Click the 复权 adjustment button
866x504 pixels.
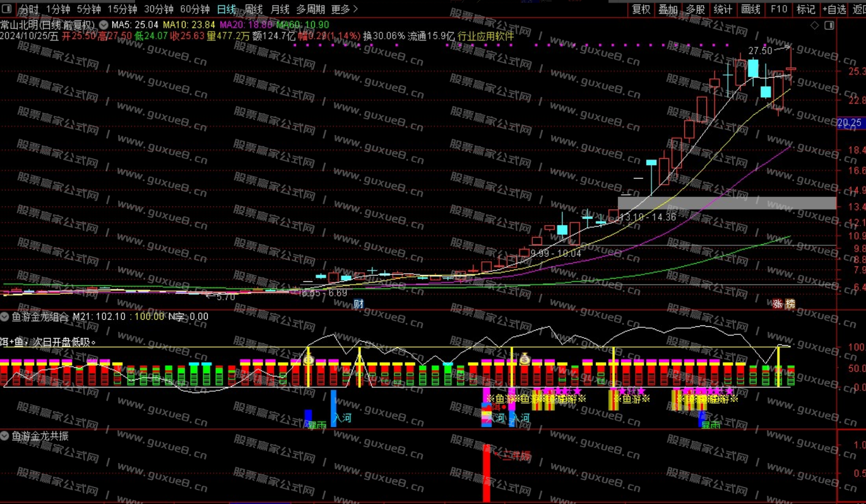pos(641,9)
